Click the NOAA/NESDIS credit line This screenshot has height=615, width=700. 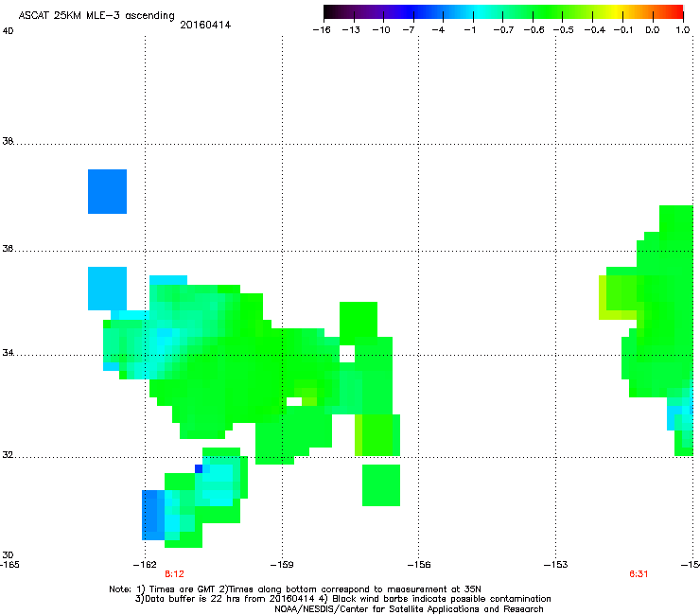(x=409, y=609)
